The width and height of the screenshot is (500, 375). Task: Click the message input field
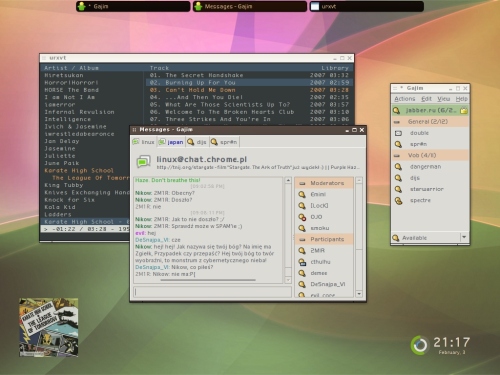(213, 292)
